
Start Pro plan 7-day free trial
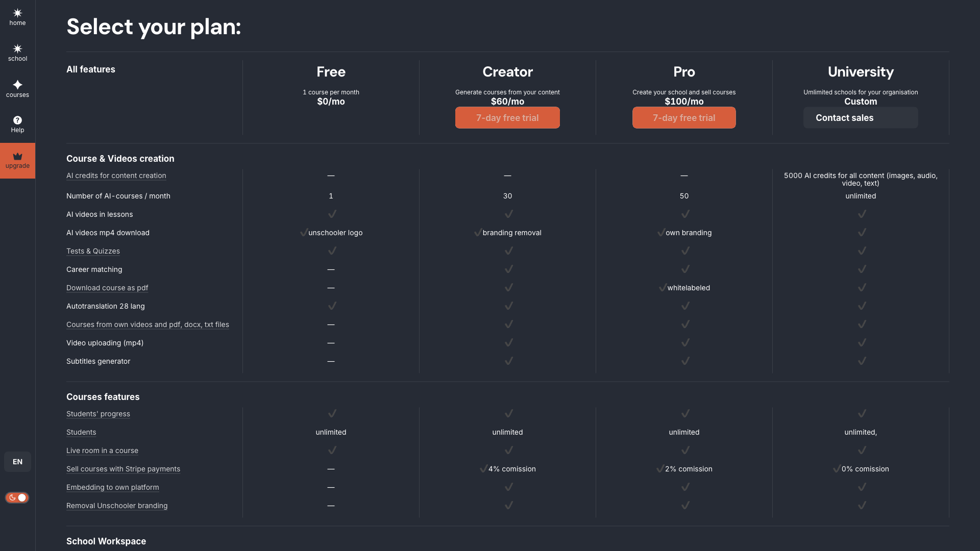[x=684, y=118]
